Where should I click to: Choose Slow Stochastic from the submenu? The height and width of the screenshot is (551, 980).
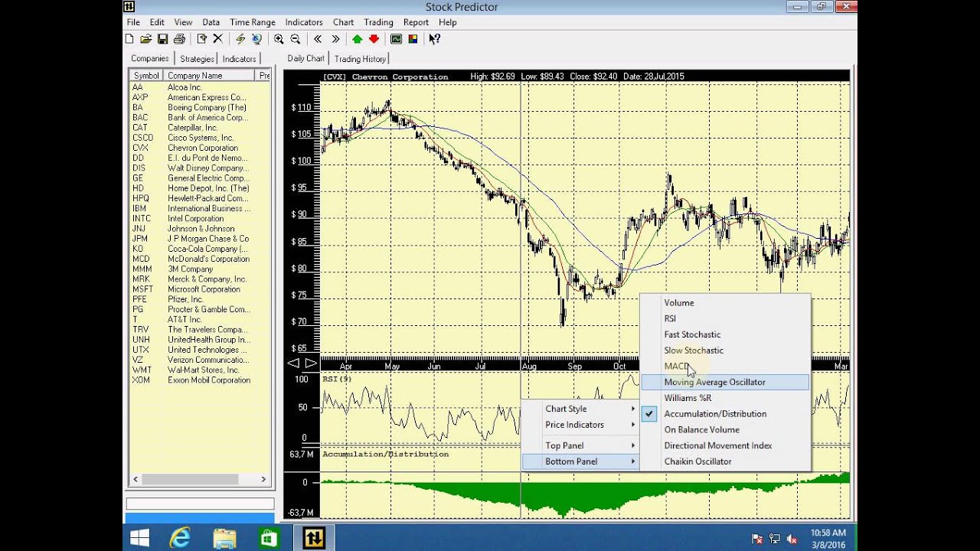click(725, 350)
